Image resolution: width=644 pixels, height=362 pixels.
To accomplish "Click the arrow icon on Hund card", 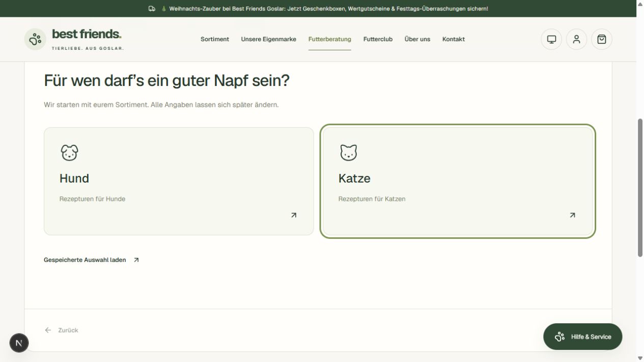I will pos(294,215).
